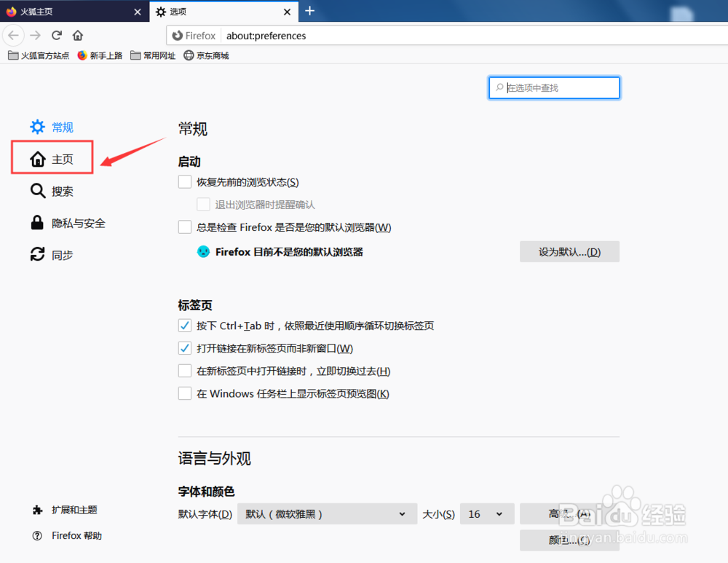
Task: Click the 在选项中查找 search field
Action: click(554, 87)
